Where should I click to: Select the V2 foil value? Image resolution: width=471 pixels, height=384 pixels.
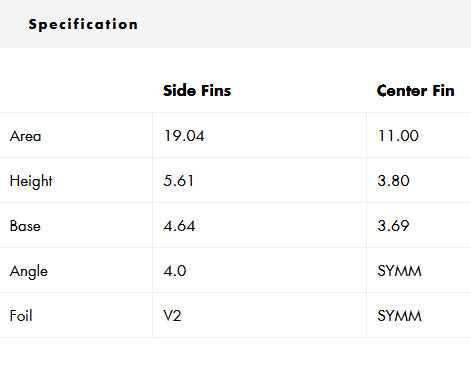click(172, 316)
